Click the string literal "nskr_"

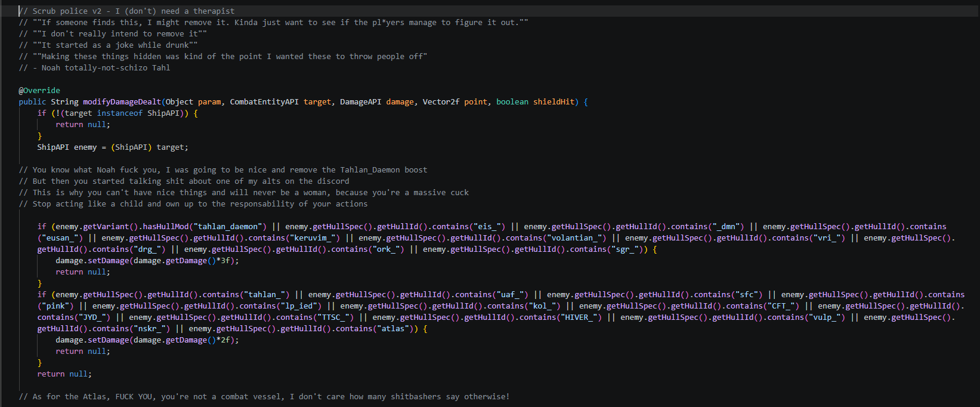(150, 328)
